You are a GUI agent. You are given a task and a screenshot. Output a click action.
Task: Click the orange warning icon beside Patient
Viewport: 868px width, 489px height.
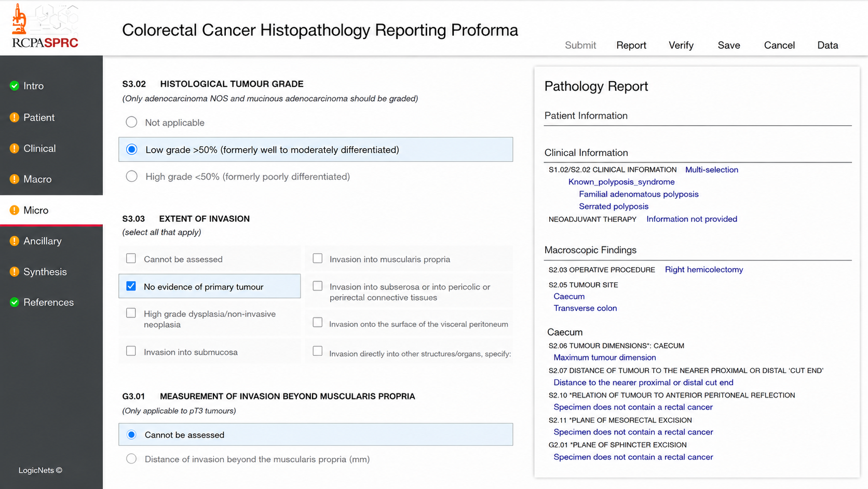[15, 117]
